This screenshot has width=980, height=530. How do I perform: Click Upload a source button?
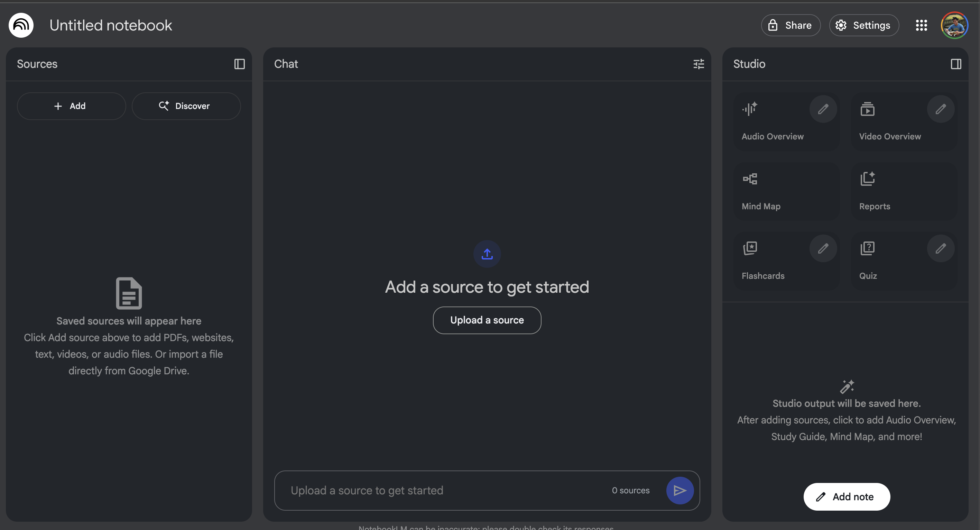click(487, 320)
